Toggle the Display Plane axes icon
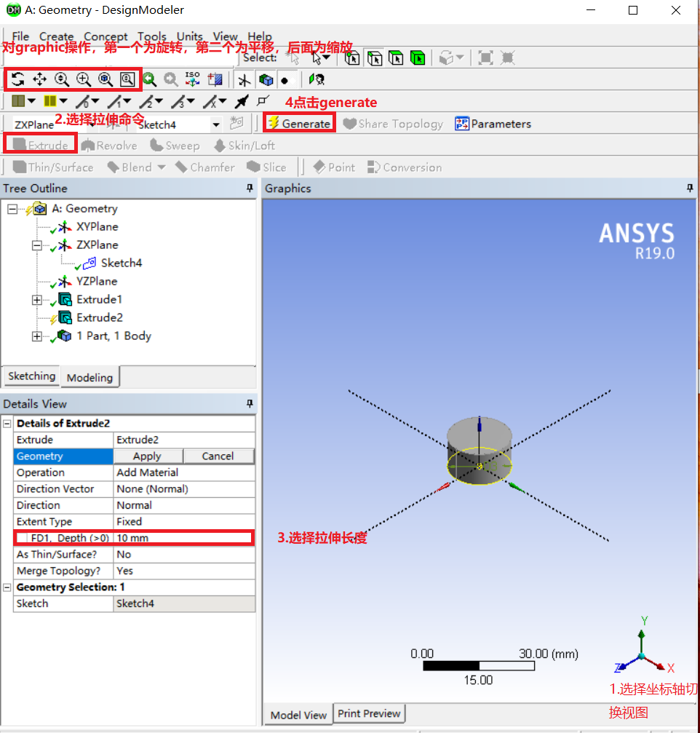 click(244, 80)
